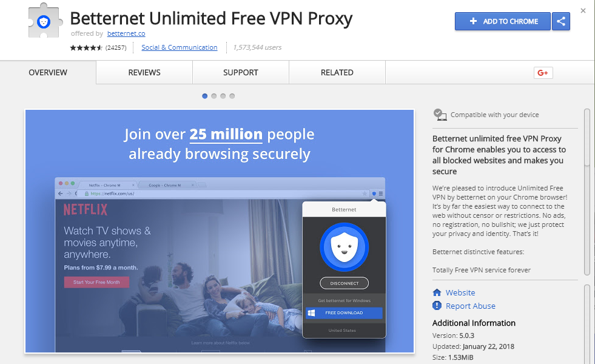Viewport: 595px width, 364px height.
Task: Switch to the Reviews tab
Action: (x=144, y=72)
